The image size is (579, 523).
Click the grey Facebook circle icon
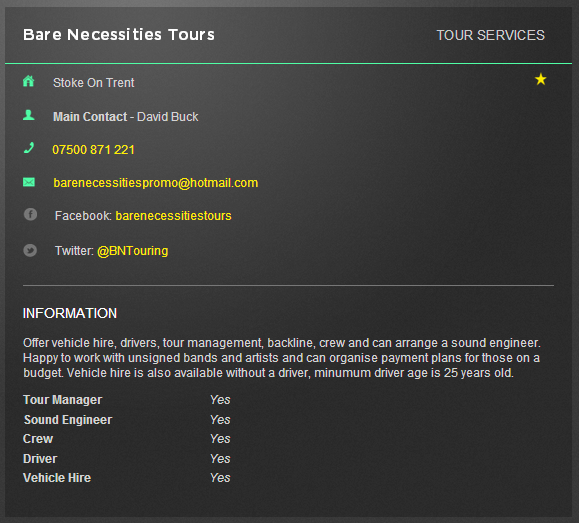30,214
